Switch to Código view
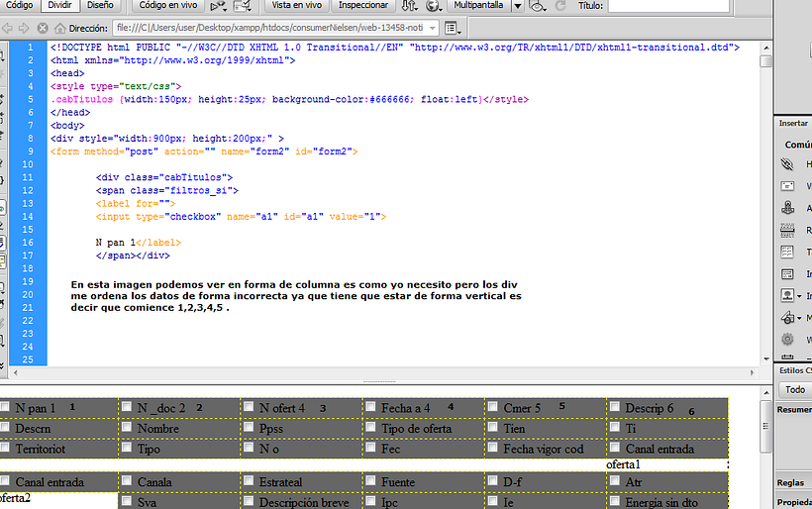 pyautogui.click(x=19, y=5)
